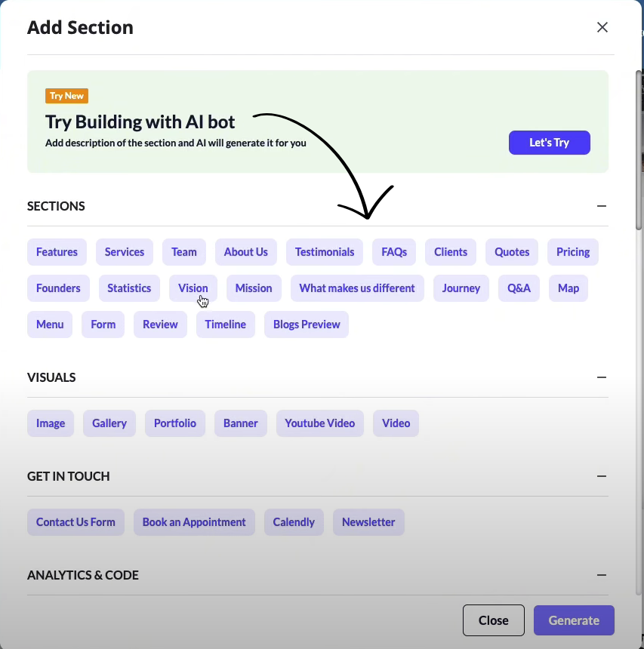Viewport: 644px width, 649px height.
Task: Select the Gallery visual chip
Action: click(x=109, y=423)
